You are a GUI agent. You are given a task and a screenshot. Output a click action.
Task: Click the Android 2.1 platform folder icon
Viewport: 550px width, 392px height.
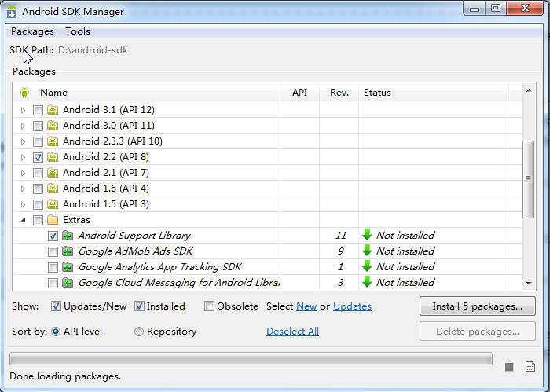(x=53, y=173)
